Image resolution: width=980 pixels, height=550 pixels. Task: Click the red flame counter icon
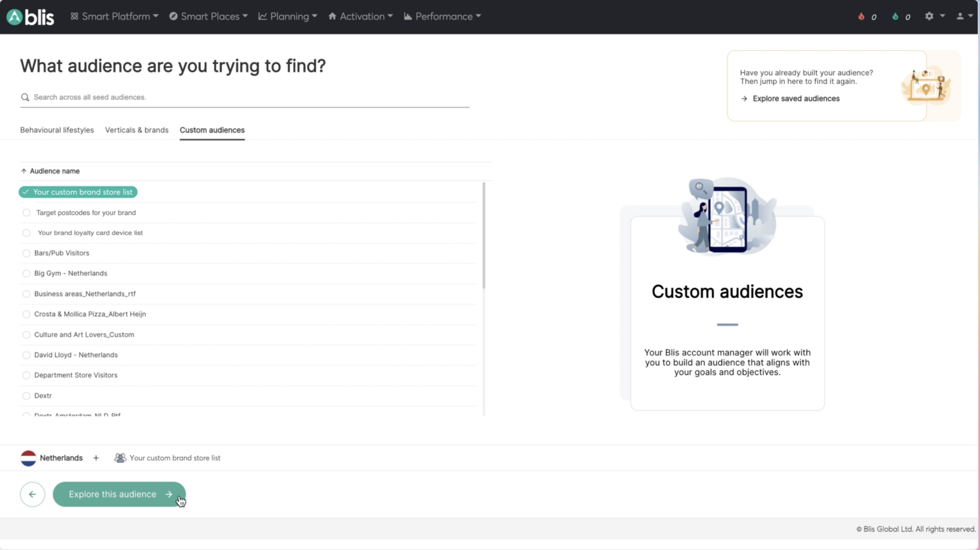point(861,16)
